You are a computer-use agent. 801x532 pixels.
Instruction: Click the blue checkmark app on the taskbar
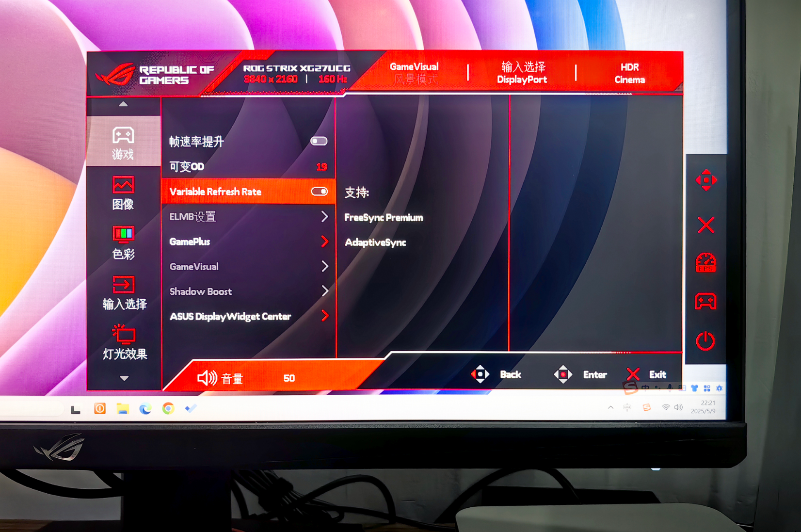191,408
